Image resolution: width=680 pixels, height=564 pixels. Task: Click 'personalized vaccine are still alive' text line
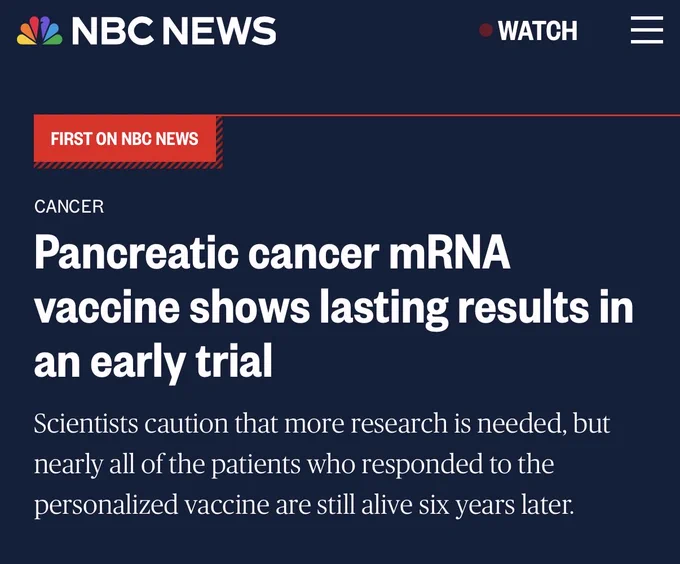point(304,505)
